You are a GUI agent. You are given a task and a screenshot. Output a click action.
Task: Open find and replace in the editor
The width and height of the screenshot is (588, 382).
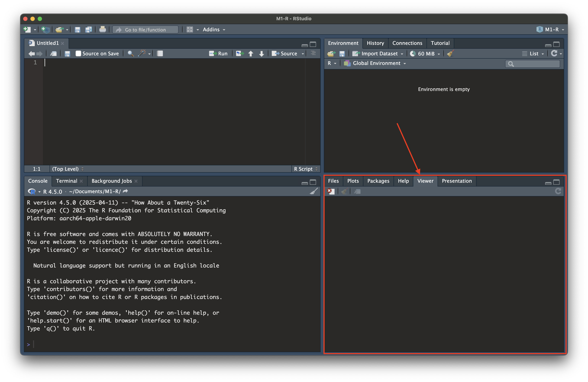click(x=131, y=54)
